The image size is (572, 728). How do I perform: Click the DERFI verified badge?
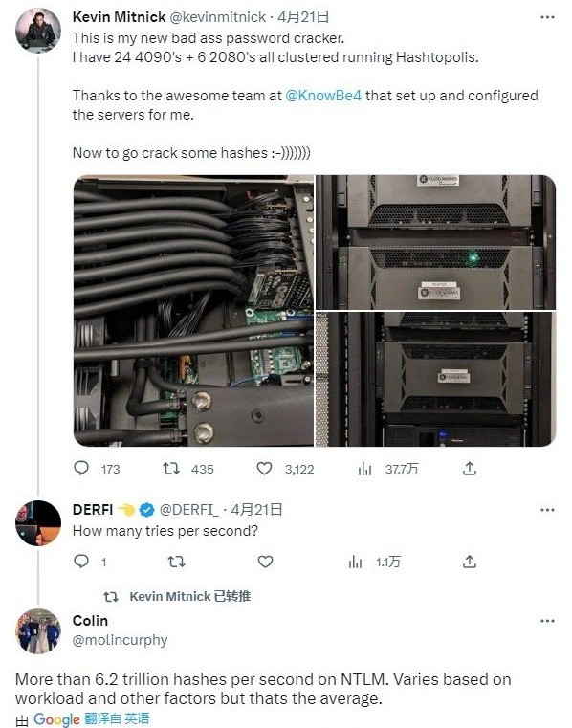click(x=147, y=510)
